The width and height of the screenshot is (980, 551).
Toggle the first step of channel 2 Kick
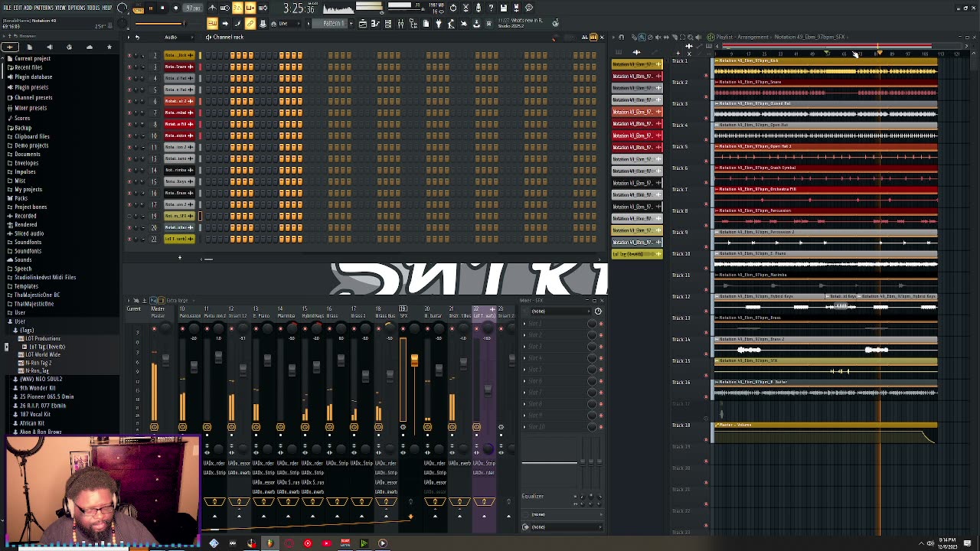point(208,55)
